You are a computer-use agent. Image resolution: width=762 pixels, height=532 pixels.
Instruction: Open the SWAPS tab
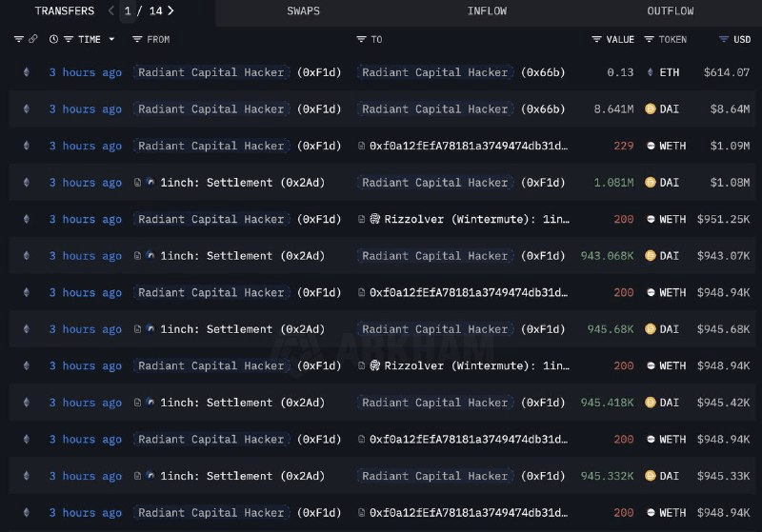coord(303,11)
